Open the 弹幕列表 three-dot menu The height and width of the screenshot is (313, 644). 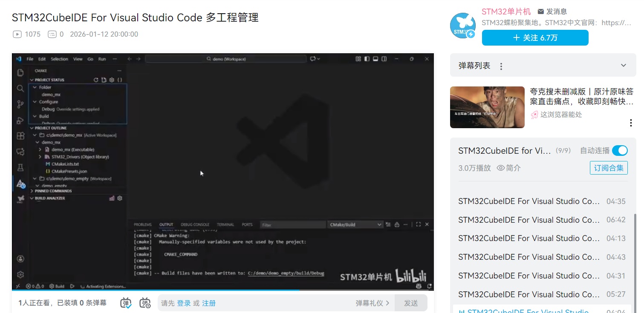[x=501, y=66]
